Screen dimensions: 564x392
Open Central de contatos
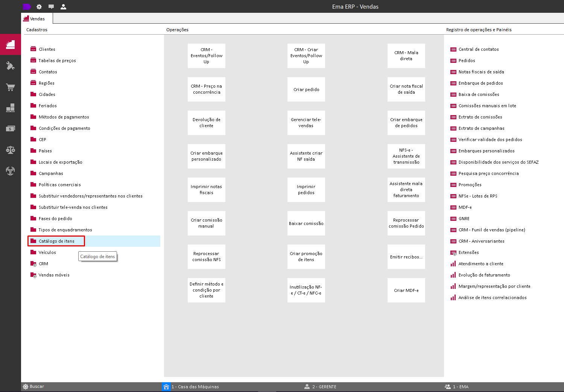(x=479, y=49)
